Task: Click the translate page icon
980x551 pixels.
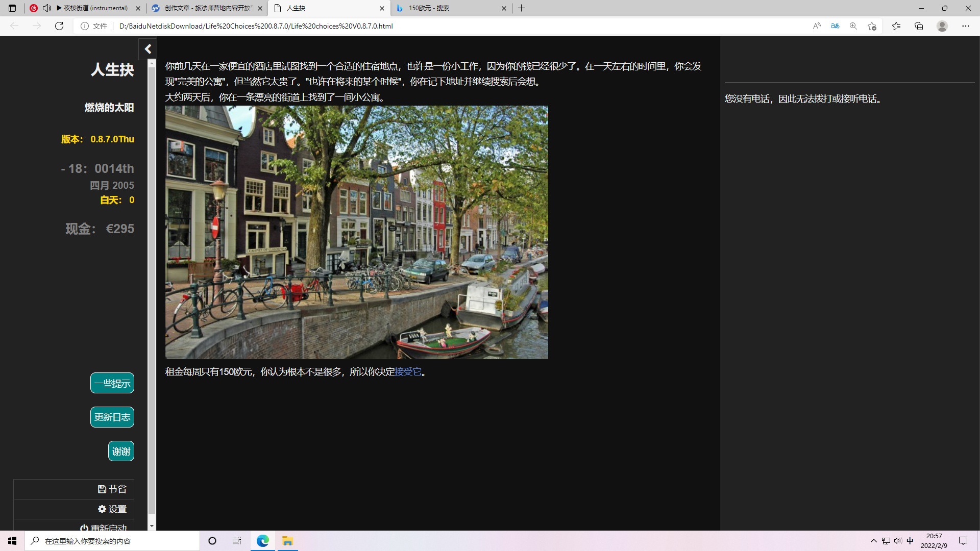Action: [835, 26]
